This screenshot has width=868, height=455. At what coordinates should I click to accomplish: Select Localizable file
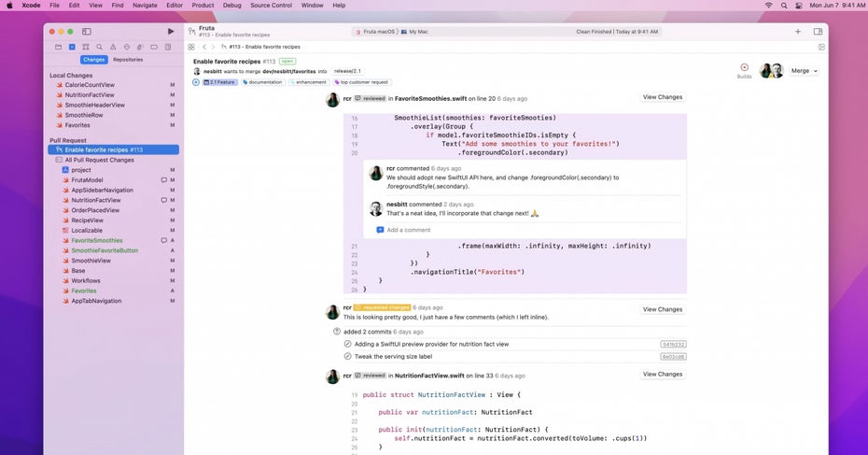(x=87, y=231)
